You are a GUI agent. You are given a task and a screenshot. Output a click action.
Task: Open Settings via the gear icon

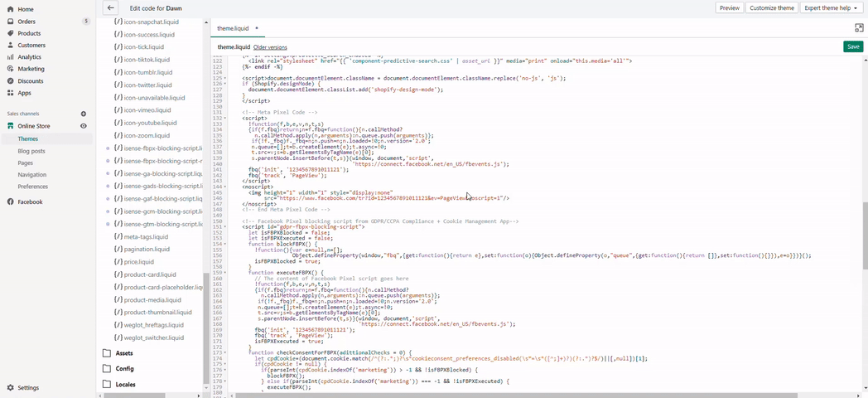coord(11,387)
